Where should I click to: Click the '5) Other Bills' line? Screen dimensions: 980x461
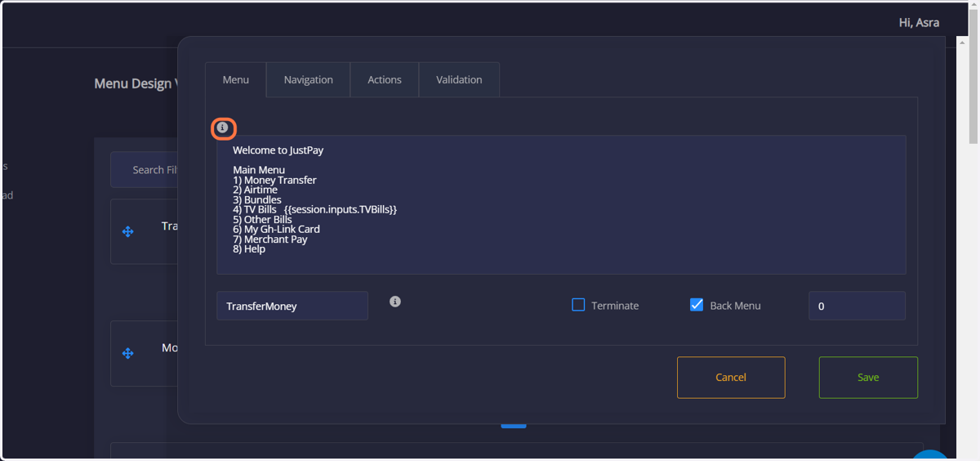[x=262, y=219]
